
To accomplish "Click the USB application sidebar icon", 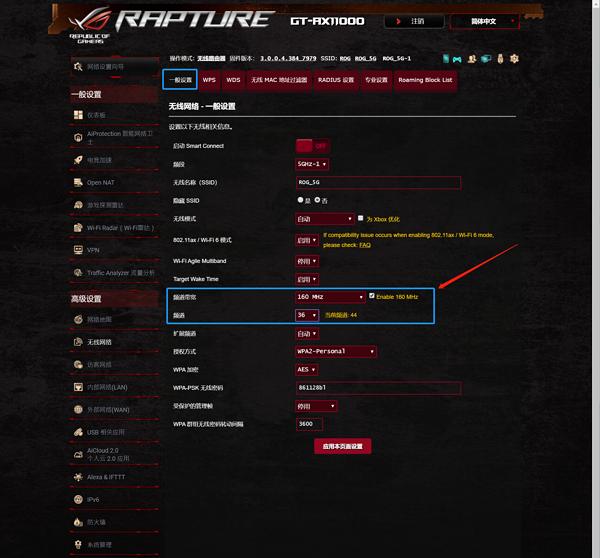I will 78,432.
